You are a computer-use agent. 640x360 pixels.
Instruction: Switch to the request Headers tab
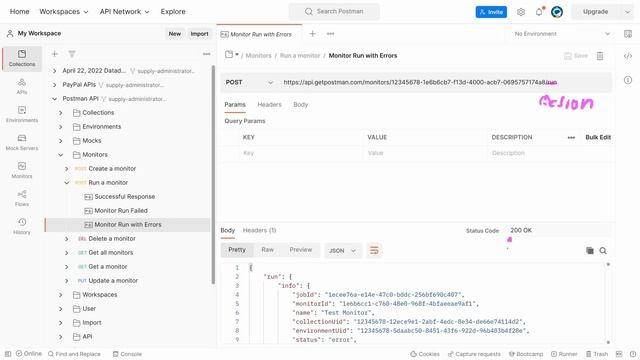click(x=269, y=104)
